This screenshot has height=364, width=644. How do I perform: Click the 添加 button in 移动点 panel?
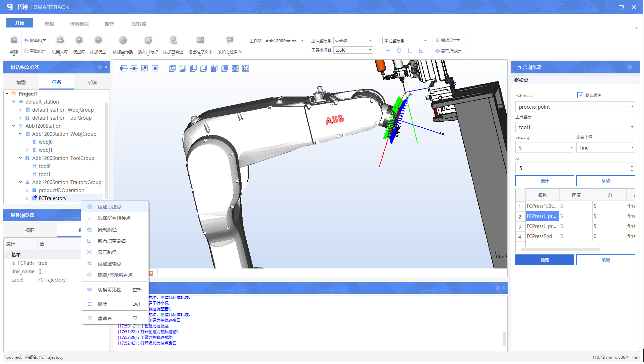pyautogui.click(x=605, y=181)
